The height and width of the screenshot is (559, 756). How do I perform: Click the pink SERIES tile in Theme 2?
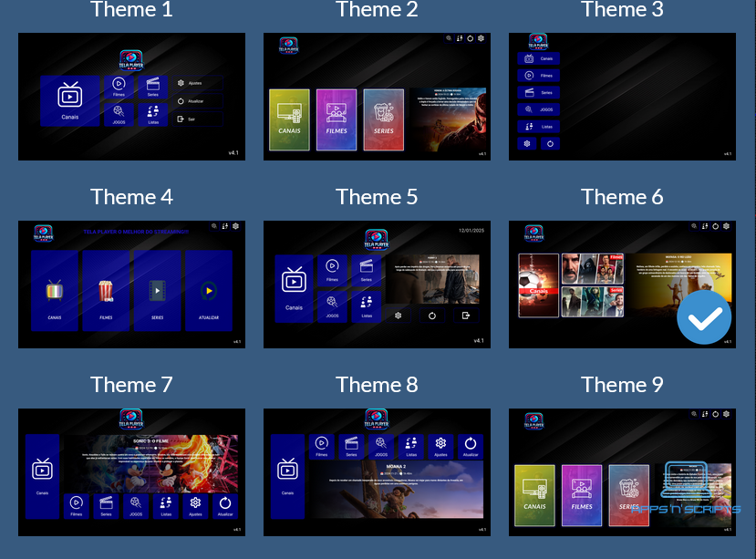(x=383, y=119)
